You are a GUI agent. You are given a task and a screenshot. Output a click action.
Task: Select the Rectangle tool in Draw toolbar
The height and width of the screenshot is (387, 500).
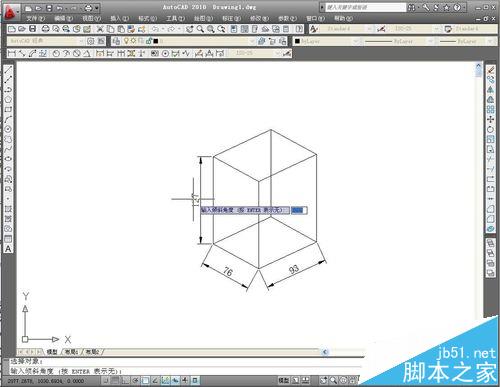point(8,109)
